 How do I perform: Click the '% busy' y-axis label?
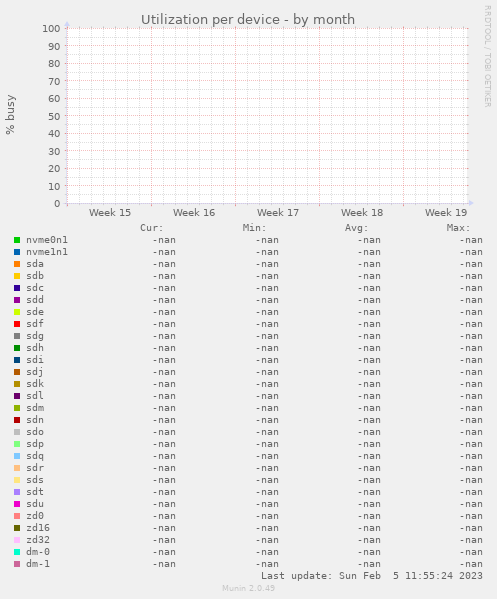pyautogui.click(x=10, y=115)
